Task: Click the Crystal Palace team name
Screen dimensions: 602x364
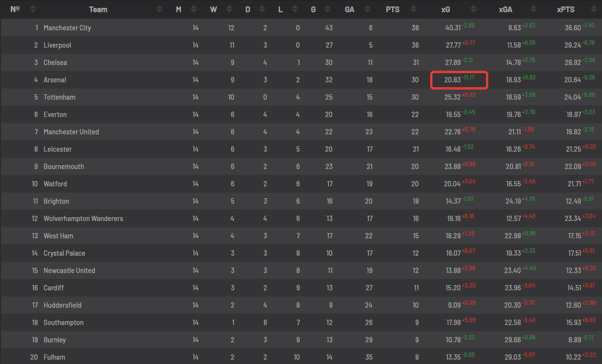Action: tap(64, 253)
